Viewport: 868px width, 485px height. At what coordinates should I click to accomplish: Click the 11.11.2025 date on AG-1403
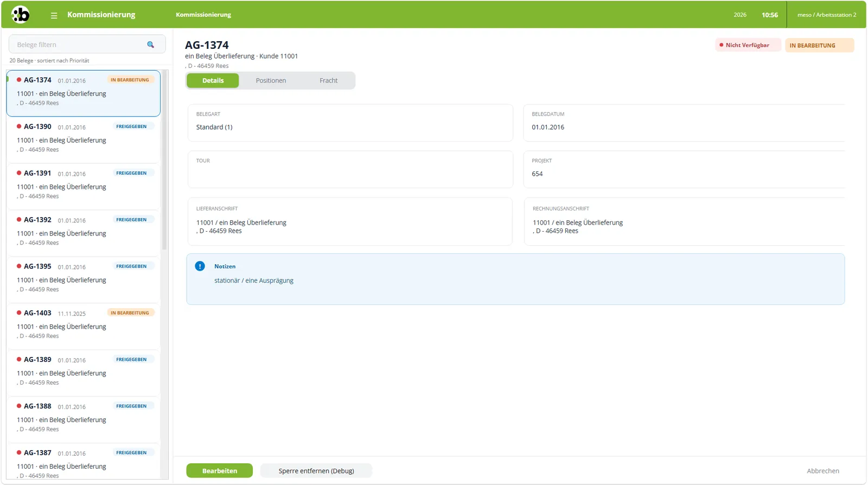[72, 314]
